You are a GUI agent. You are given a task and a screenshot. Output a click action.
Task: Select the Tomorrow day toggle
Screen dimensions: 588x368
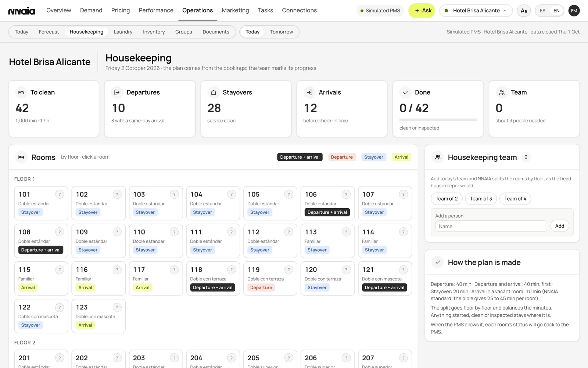[282, 32]
